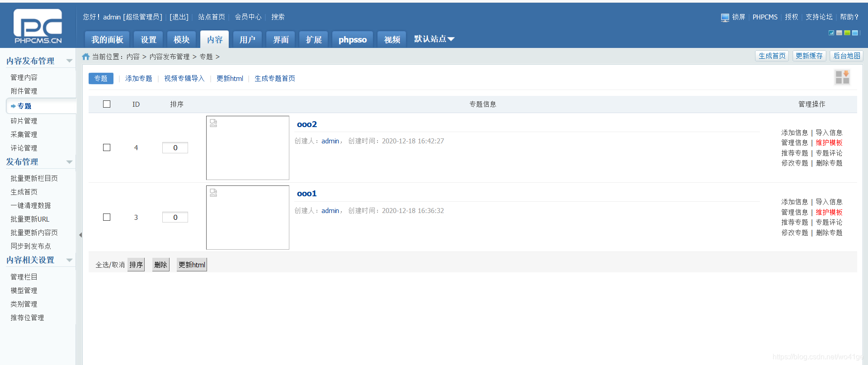
Task: Open the ooo2 topic title
Action: [307, 124]
